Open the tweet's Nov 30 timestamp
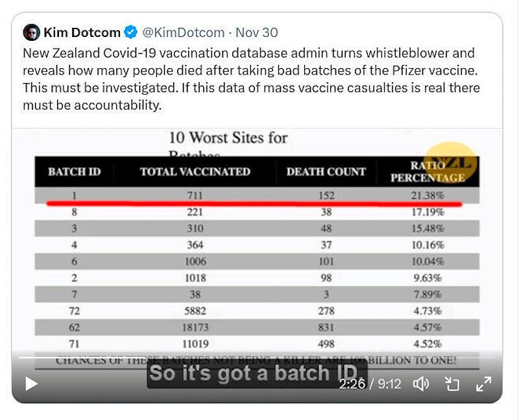 click(256, 32)
